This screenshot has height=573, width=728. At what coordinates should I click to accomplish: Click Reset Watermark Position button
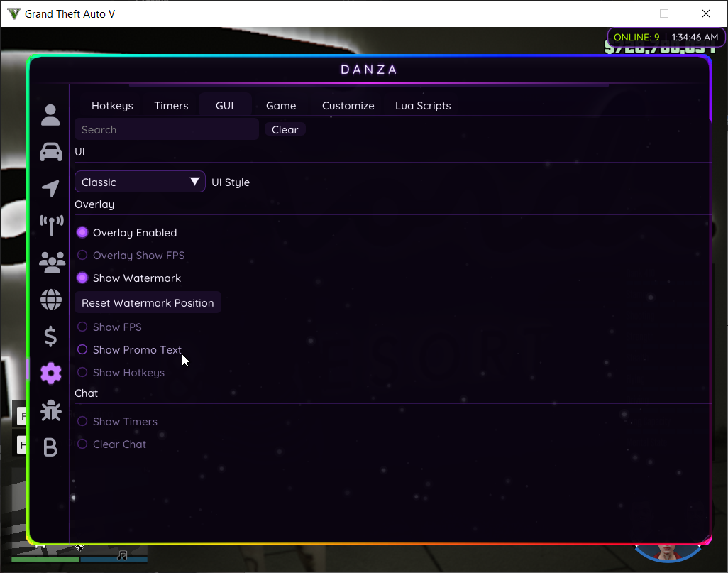tap(148, 303)
